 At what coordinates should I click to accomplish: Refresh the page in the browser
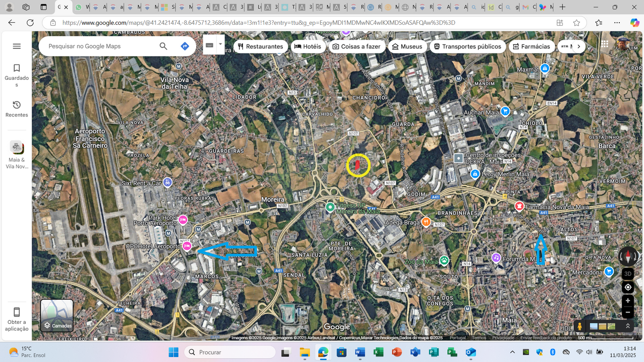point(30,23)
